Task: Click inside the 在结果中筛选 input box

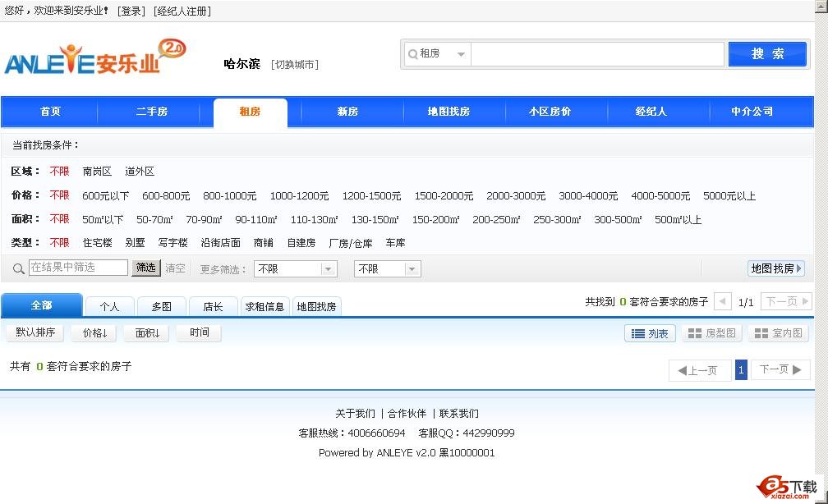Action: tap(78, 268)
